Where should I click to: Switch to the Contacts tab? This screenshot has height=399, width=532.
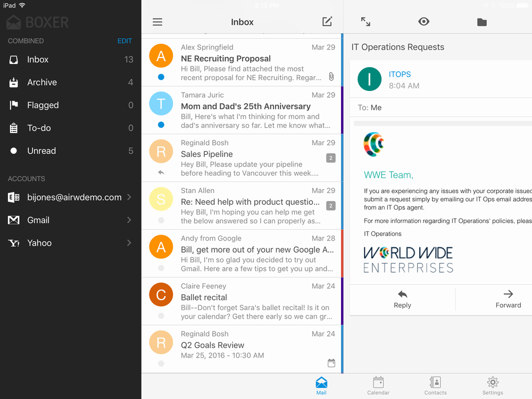435,386
